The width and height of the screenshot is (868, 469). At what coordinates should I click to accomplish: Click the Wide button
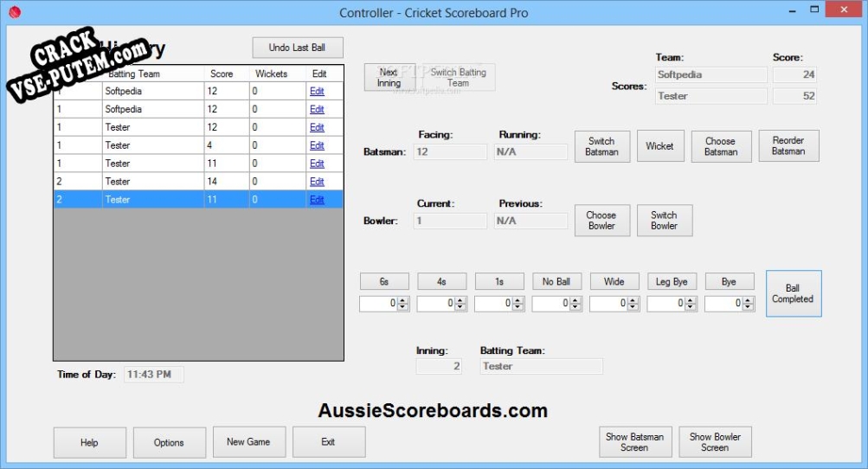point(614,281)
